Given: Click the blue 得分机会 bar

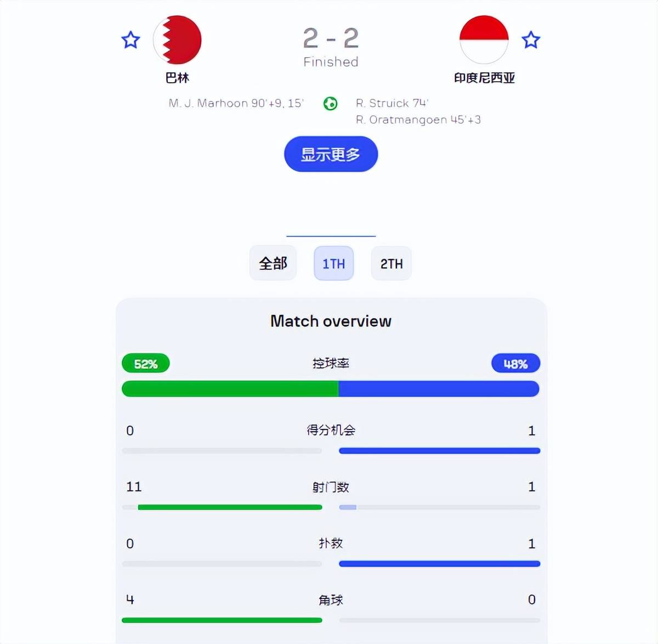Looking at the screenshot, I should (x=440, y=451).
